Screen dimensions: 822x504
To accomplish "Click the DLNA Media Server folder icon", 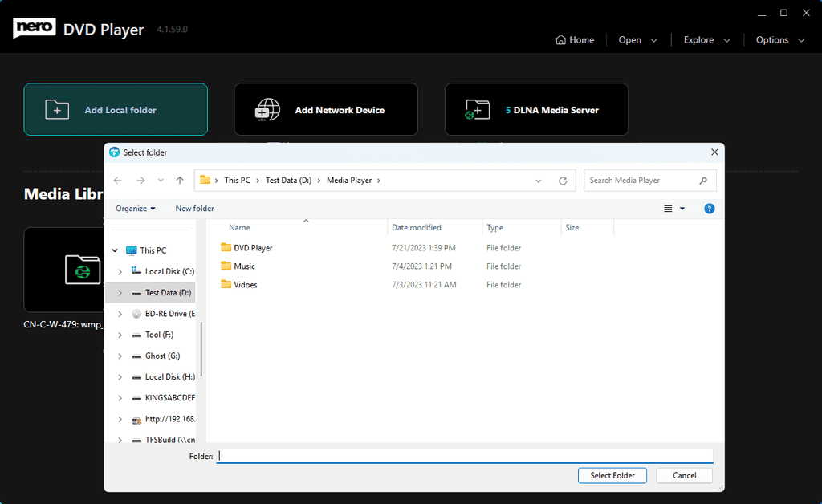I will tap(477, 108).
